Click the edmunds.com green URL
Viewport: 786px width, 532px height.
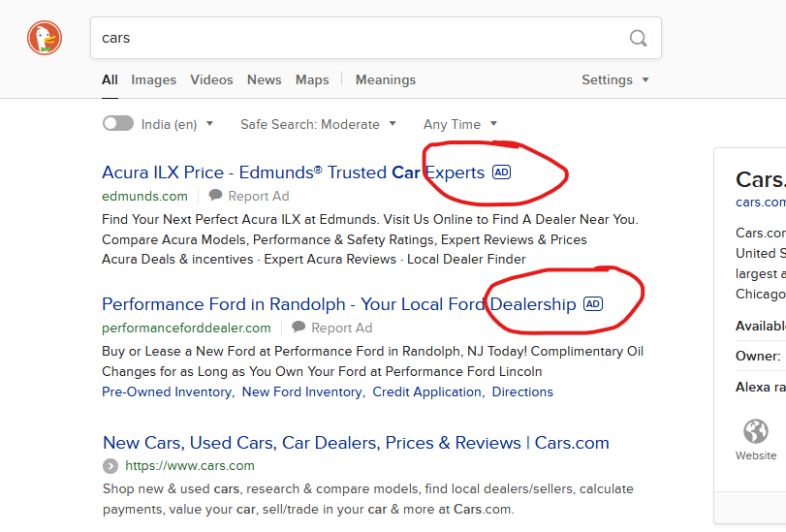144,196
